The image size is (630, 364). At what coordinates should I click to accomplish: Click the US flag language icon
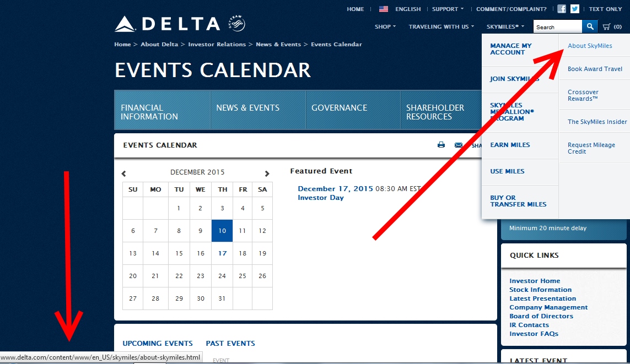tap(384, 9)
